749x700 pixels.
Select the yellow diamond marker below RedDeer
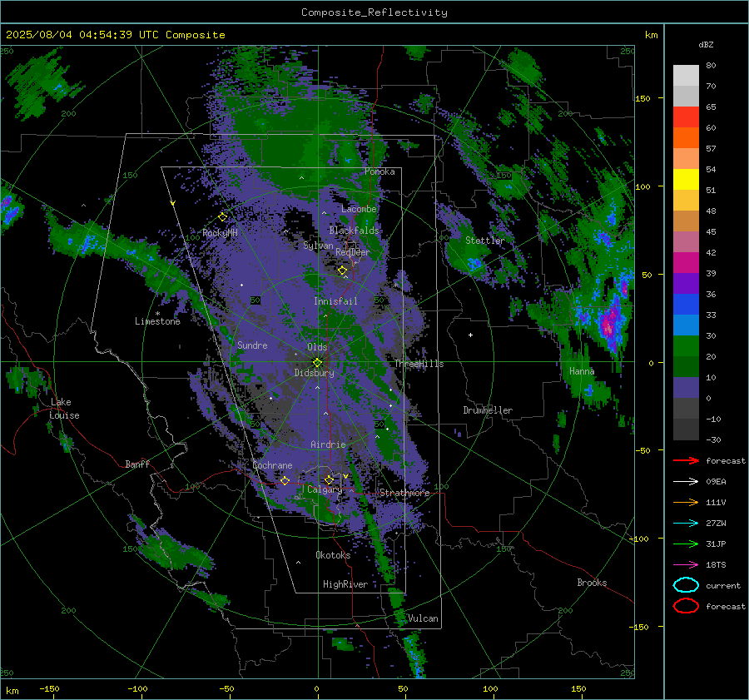point(343,271)
